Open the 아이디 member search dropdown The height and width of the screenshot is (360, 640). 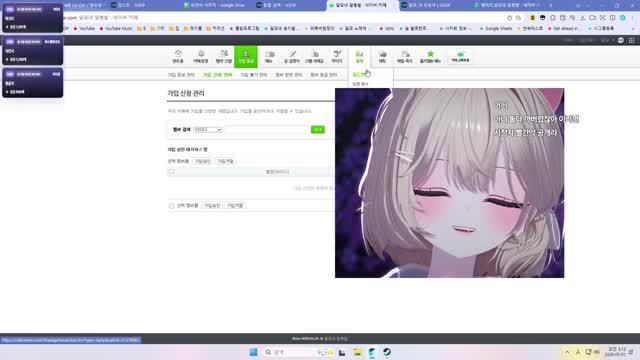(x=208, y=129)
